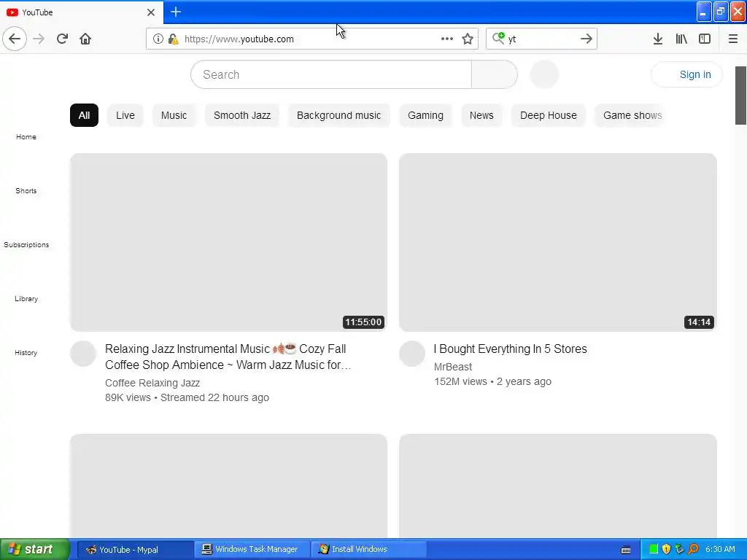Click the search engine magnifier icon
Viewport: 747px width, 560px height.
pos(498,38)
